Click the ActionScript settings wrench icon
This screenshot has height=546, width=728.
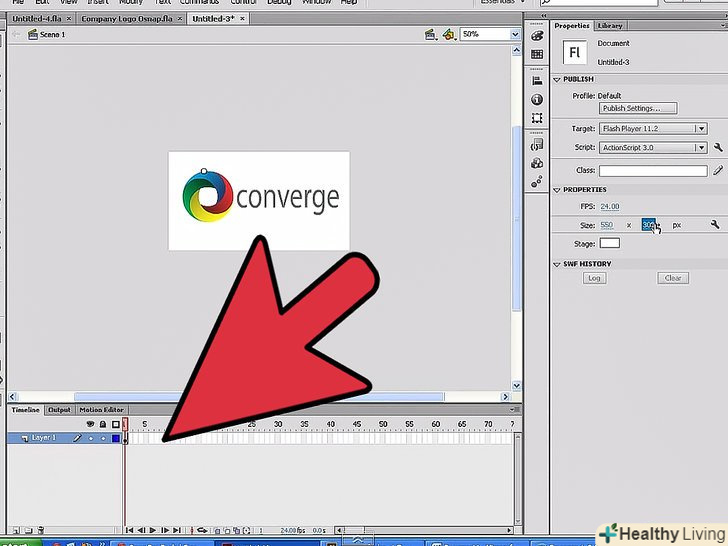tap(718, 148)
